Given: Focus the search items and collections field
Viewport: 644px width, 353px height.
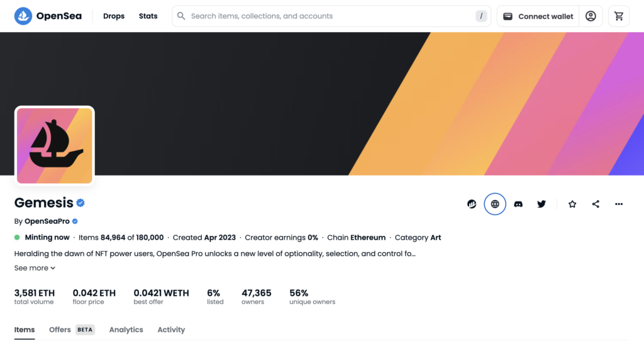Looking at the screenshot, I should click(331, 16).
